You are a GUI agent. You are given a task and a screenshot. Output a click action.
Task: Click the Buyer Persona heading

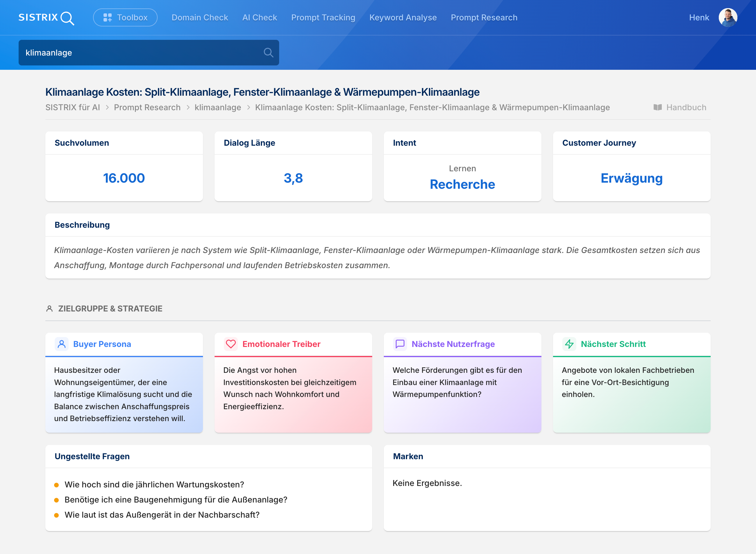(x=102, y=344)
